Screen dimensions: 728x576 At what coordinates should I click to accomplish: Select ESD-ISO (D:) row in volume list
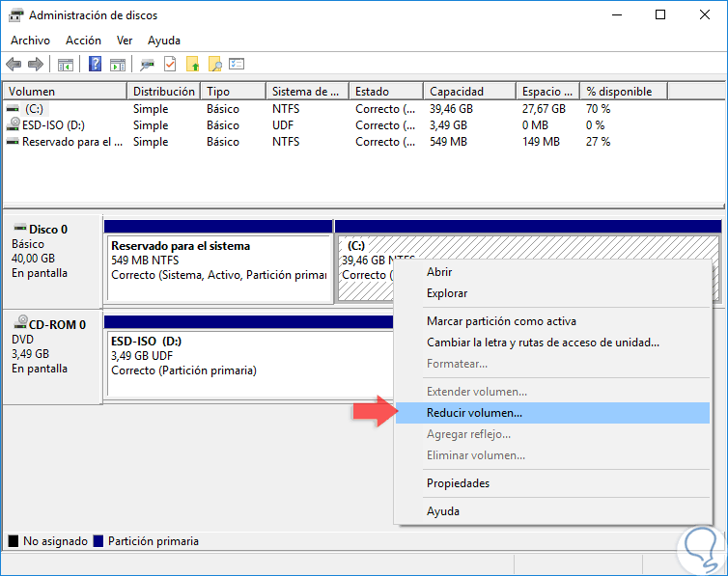(53, 125)
